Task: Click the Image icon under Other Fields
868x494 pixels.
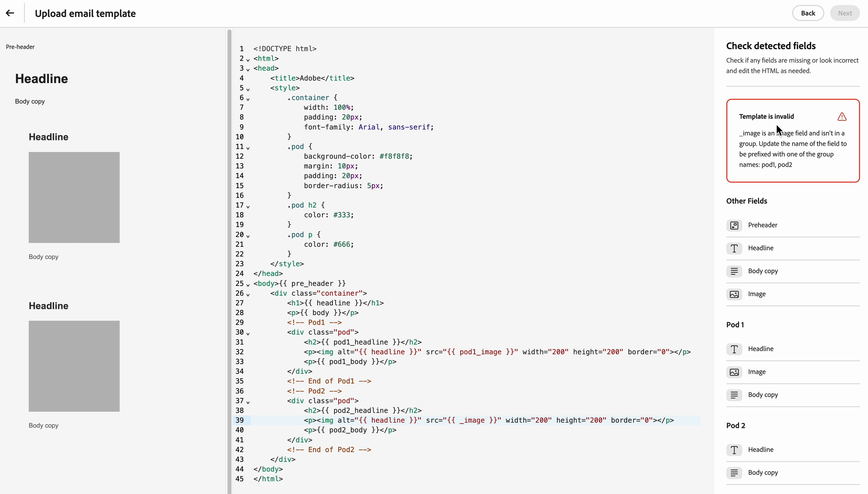Action: tap(734, 294)
